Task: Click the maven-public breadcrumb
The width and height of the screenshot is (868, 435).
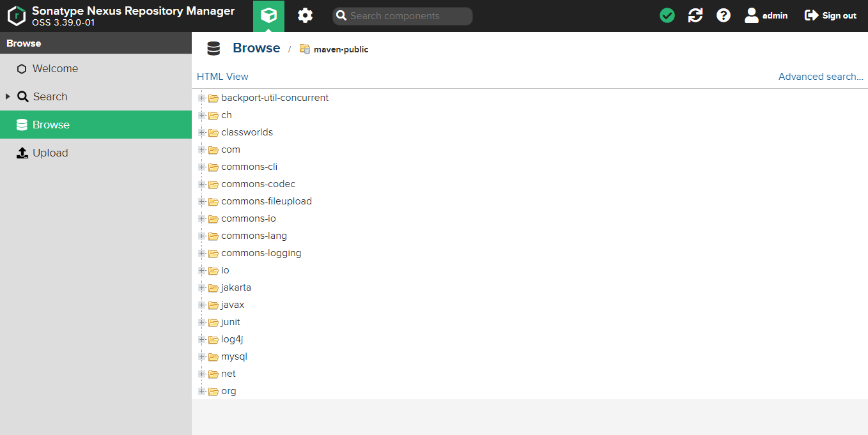Action: tap(341, 49)
